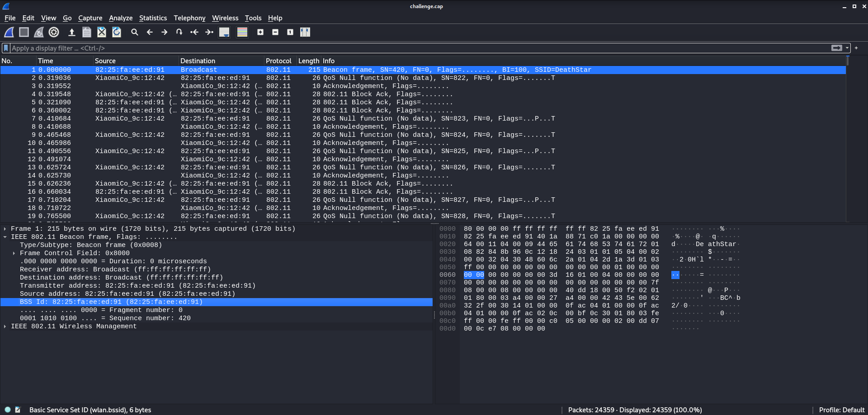The width and height of the screenshot is (868, 415).
Task: Open the Tools menu
Action: tap(253, 18)
